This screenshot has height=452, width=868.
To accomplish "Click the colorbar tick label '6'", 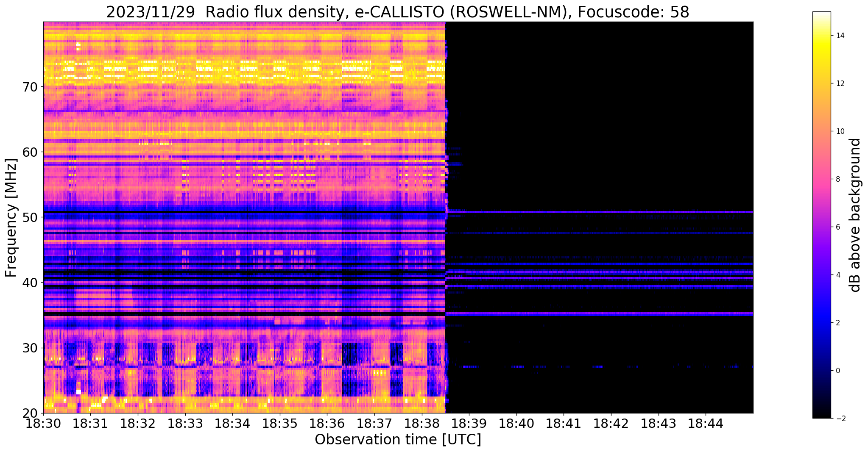I will point(837,227).
